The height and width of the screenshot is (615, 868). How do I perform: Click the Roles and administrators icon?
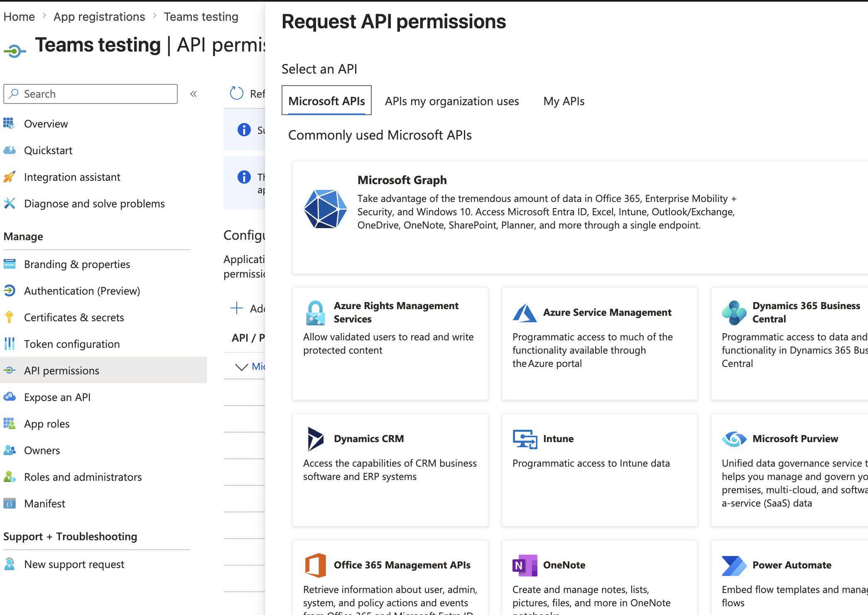pyautogui.click(x=9, y=477)
